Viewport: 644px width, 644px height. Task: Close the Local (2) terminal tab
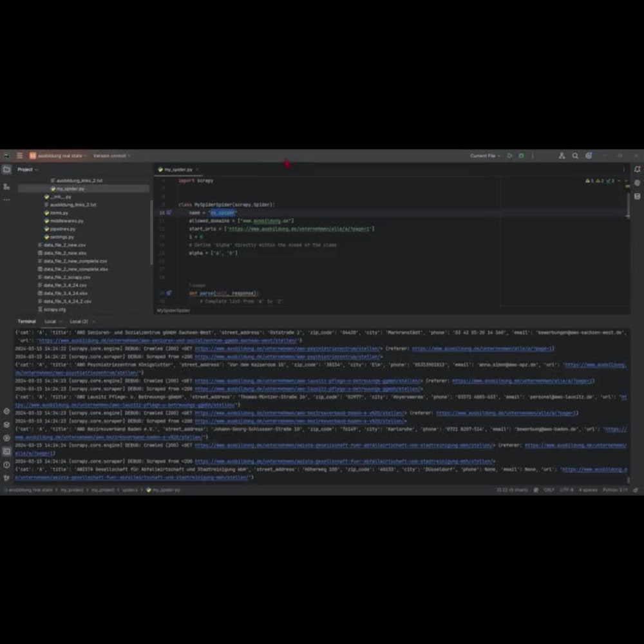pyautogui.click(x=93, y=321)
